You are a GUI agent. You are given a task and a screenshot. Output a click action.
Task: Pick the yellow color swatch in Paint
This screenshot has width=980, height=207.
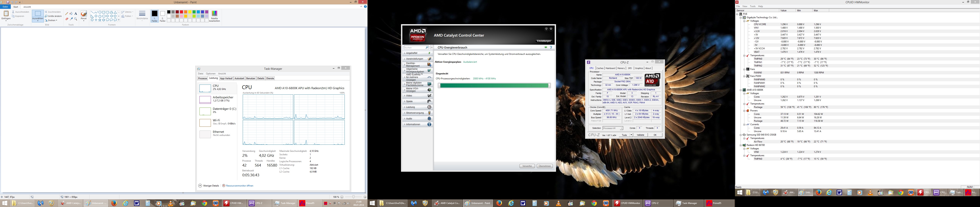190,12
